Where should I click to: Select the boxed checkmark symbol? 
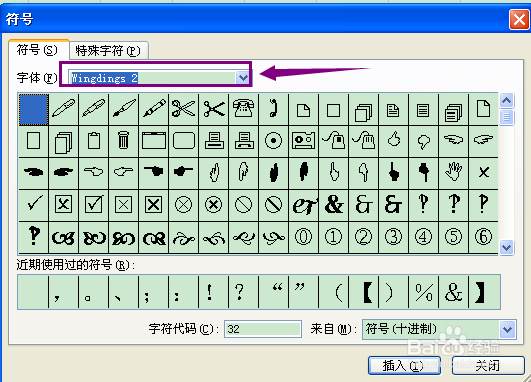click(94, 205)
